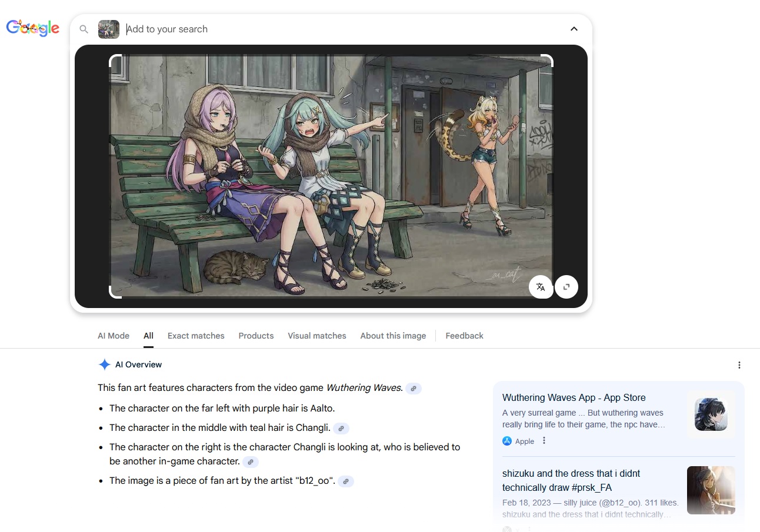Open 'shizuku and the dress' result
The width and height of the screenshot is (760, 532).
[571, 480]
